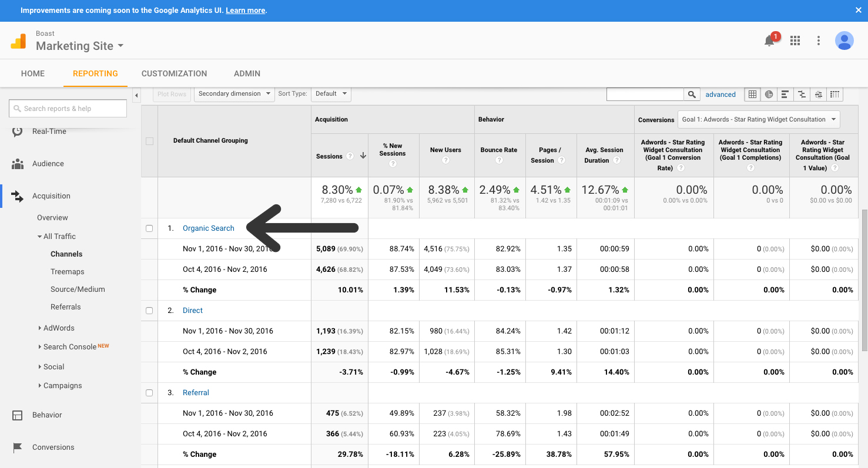Viewport: 868px width, 468px height.
Task: Open the Google apps grid menu
Action: [795, 41]
